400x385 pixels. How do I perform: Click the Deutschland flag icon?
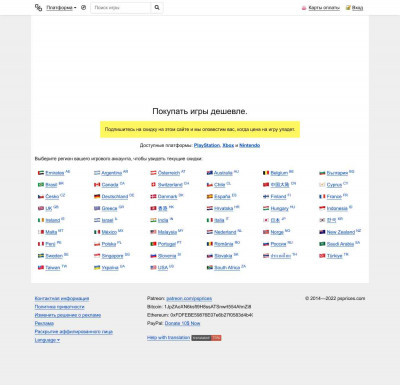click(x=97, y=197)
